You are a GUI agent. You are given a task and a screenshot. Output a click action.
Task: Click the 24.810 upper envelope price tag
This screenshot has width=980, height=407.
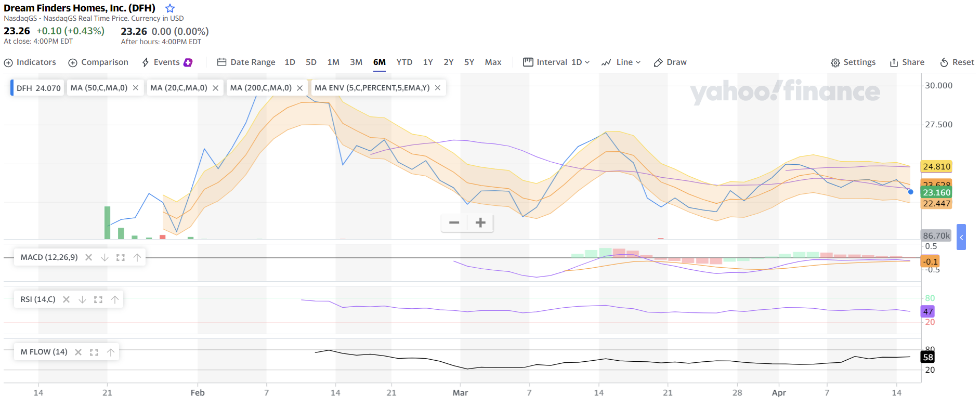936,166
